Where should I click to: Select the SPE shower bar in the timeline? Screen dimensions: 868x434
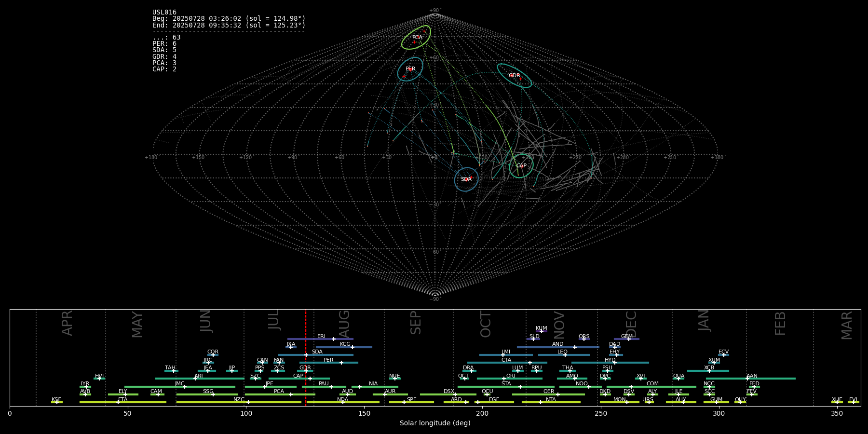411,402
